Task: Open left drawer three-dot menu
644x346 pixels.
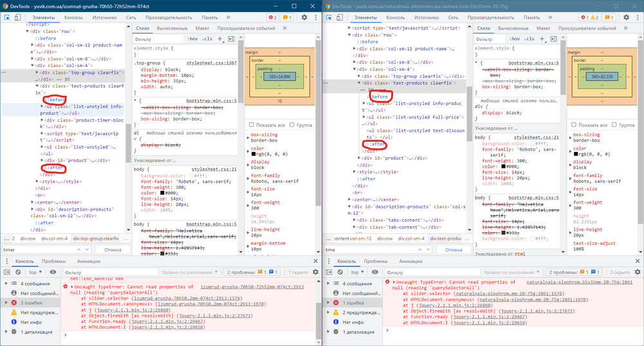Action: tap(6, 261)
